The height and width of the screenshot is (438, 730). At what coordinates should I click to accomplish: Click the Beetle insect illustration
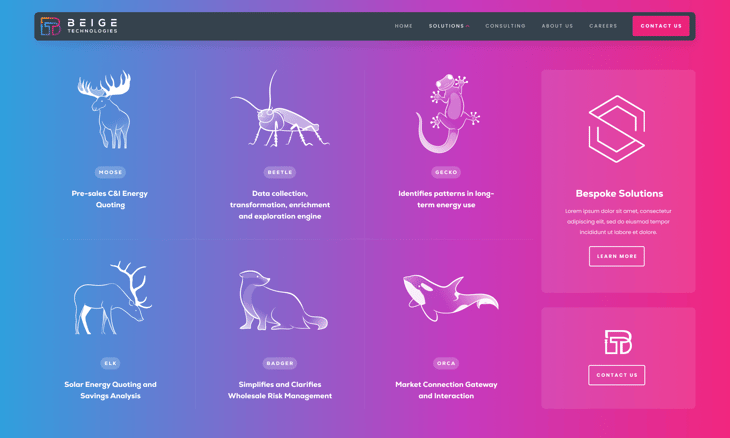(x=279, y=109)
